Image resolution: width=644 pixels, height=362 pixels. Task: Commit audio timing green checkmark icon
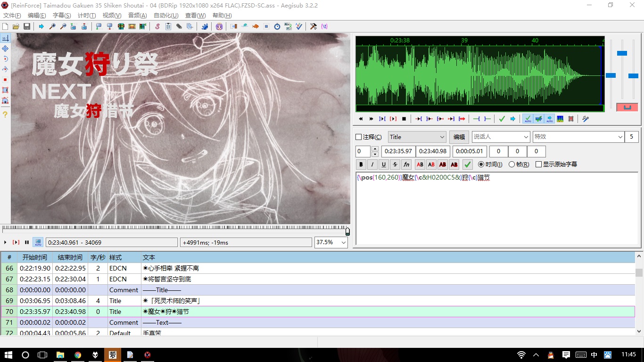502,119
